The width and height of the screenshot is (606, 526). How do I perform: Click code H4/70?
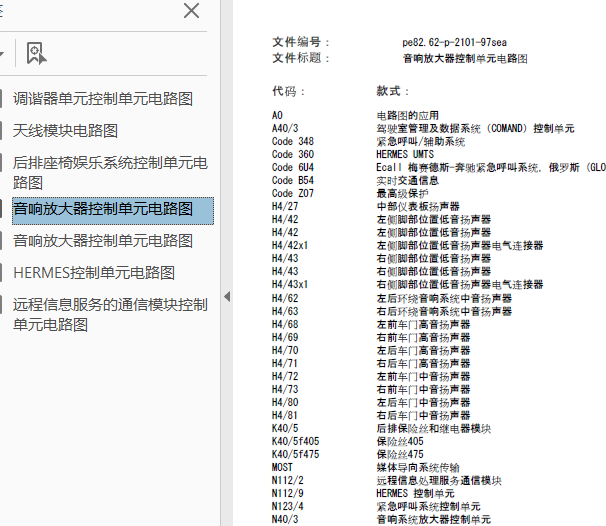click(285, 351)
